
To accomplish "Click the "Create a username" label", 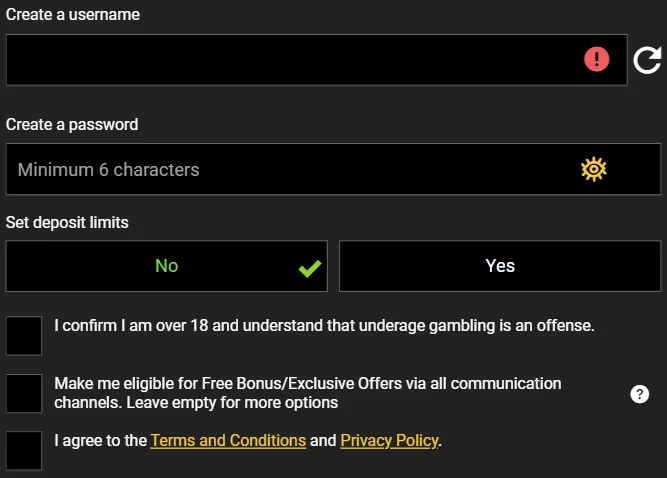I will coord(73,15).
